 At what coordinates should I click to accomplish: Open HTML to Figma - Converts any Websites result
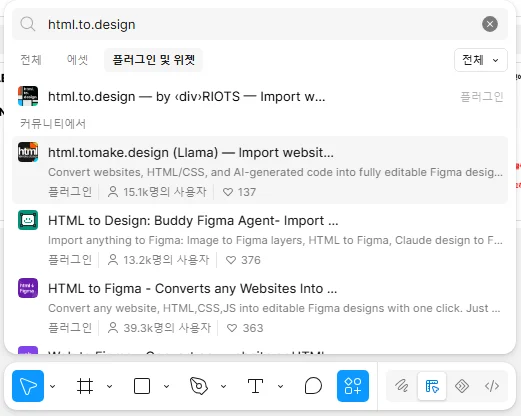(x=260, y=306)
